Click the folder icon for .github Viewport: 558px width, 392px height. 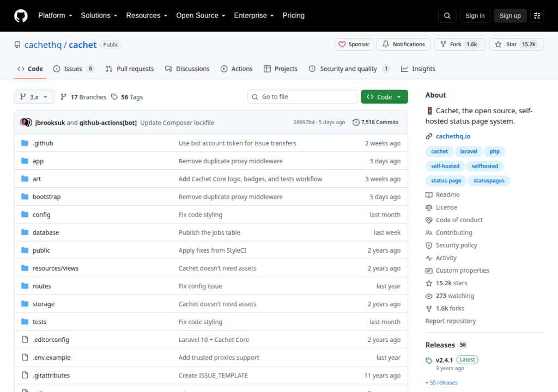click(25, 143)
